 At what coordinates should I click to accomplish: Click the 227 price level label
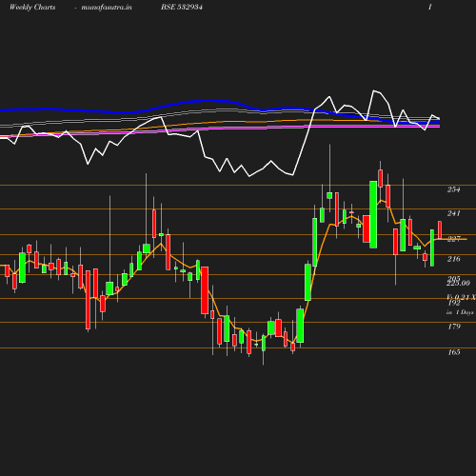tap(454, 239)
